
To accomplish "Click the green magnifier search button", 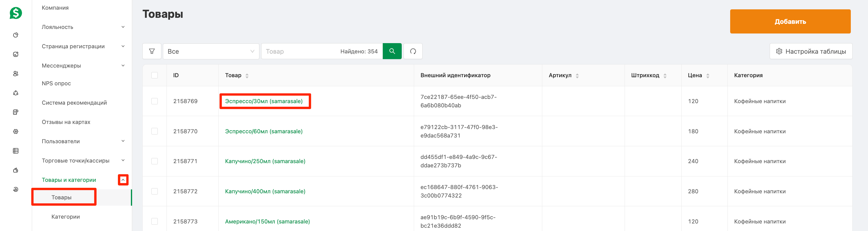I will (x=392, y=51).
